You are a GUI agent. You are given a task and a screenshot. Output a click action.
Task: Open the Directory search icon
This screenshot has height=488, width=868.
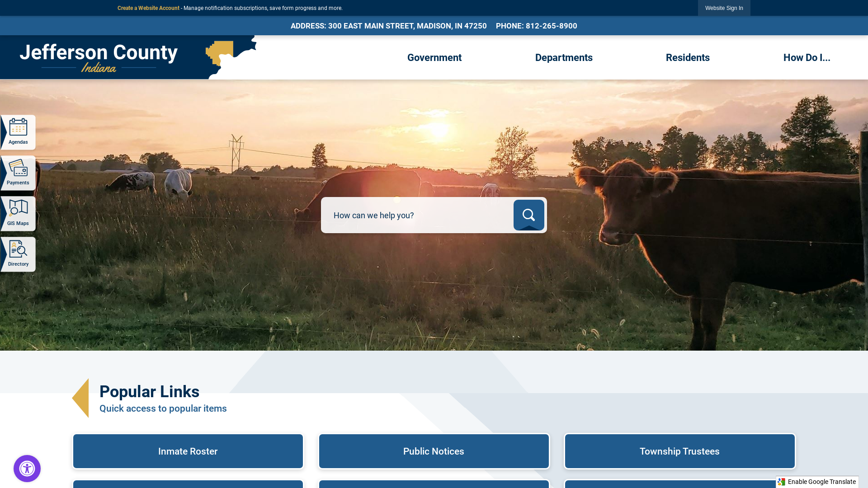pyautogui.click(x=18, y=254)
